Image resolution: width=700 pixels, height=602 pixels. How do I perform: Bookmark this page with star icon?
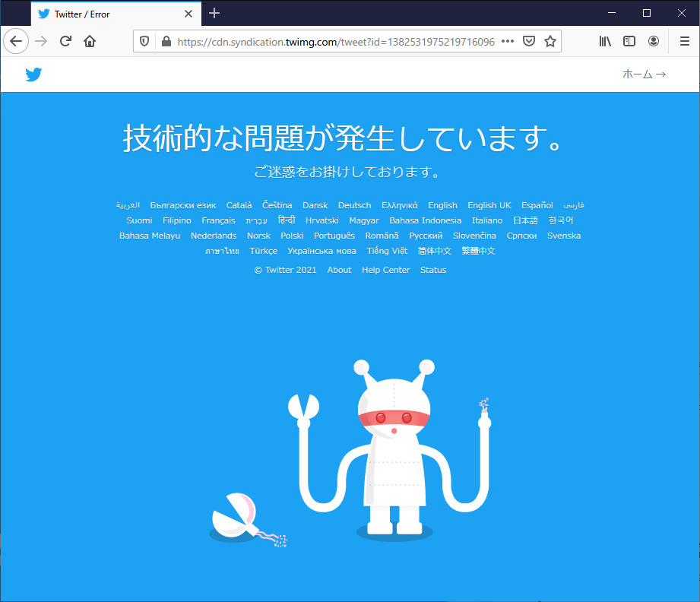point(550,42)
